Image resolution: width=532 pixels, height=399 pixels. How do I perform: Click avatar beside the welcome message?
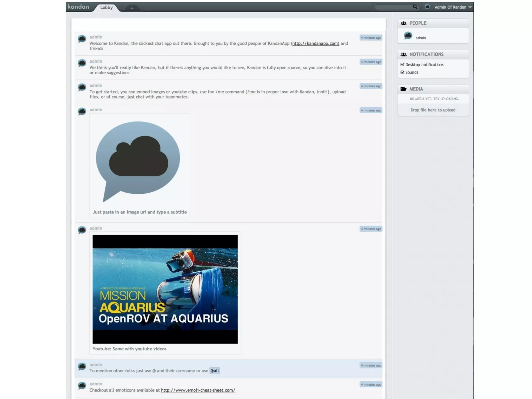point(82,39)
